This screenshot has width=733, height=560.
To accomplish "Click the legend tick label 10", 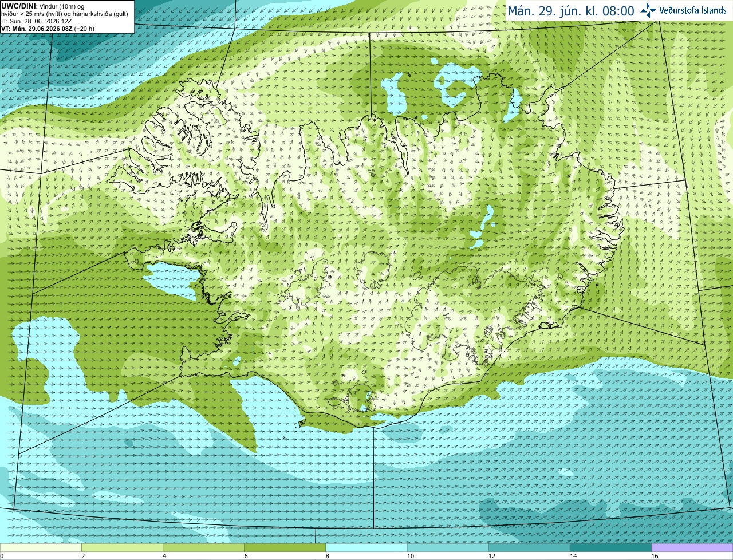I will tap(410, 556).
